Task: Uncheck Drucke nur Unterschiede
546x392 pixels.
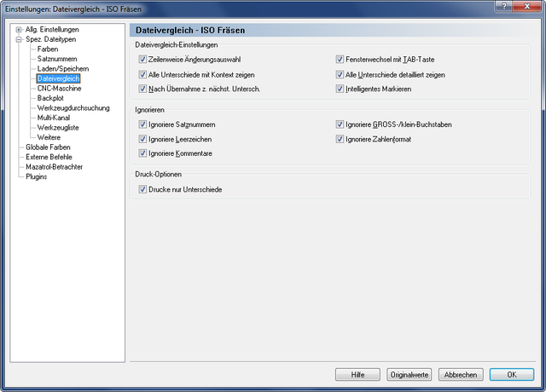Action: (142, 189)
